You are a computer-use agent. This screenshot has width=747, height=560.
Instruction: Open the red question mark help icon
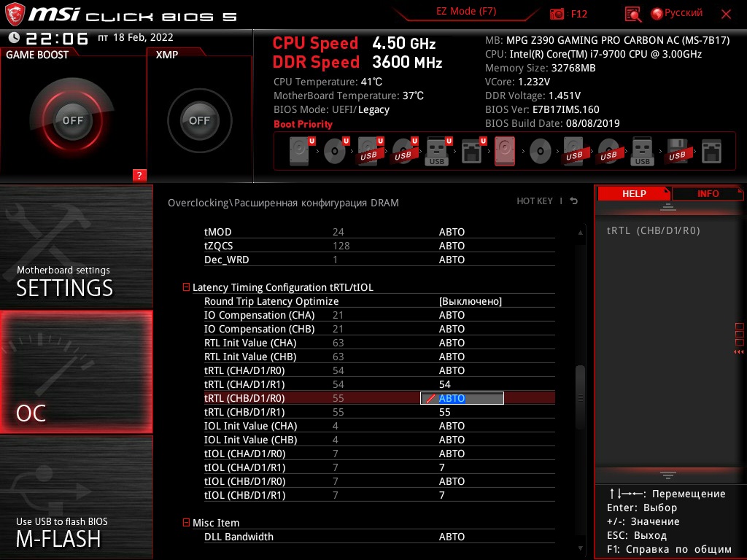139,175
